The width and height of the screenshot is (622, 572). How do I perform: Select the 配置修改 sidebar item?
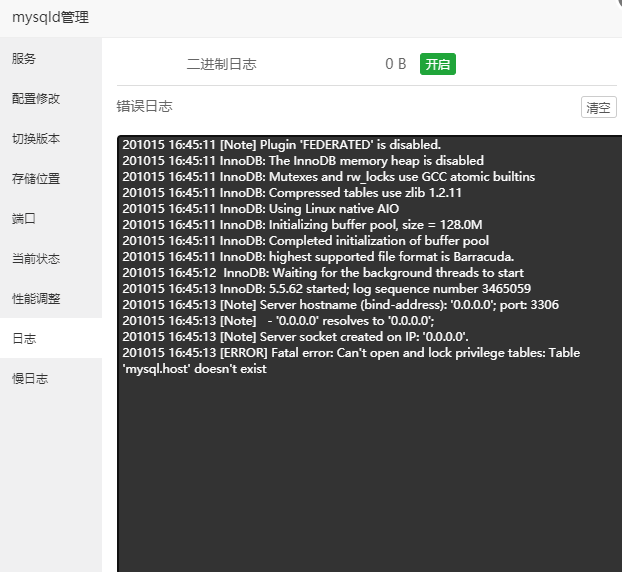click(51, 99)
